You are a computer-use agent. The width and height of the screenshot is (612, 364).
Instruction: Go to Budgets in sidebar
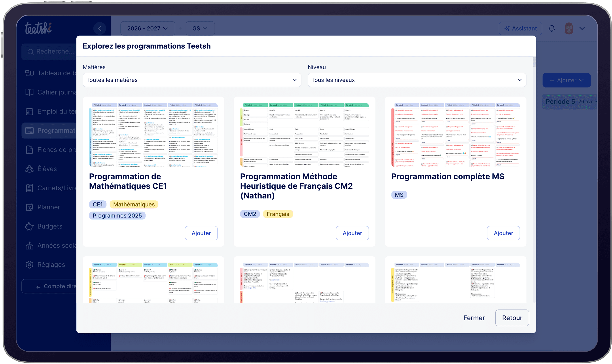pos(50,226)
